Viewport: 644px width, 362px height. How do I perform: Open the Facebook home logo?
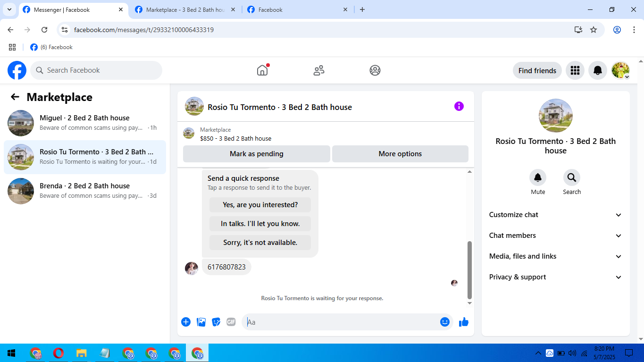pos(17,70)
